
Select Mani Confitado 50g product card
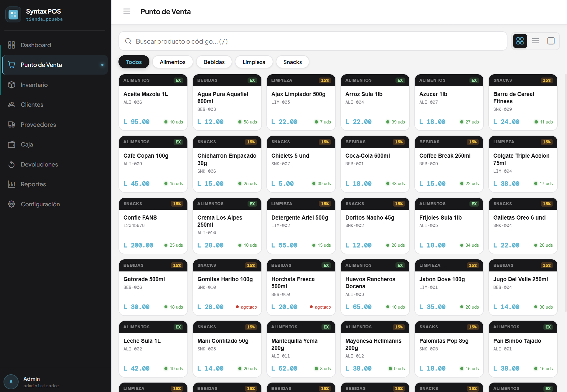pos(227,349)
